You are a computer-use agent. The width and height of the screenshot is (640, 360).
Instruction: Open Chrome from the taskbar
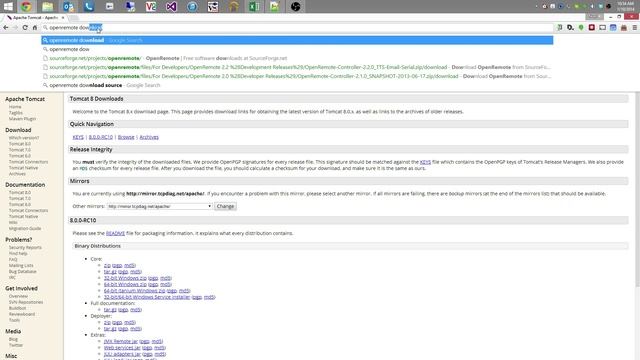[27, 6]
